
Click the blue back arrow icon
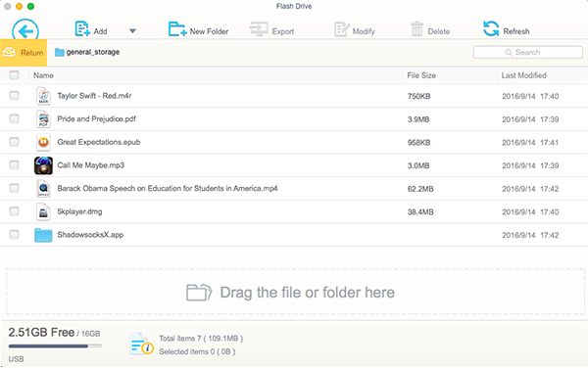[25, 30]
